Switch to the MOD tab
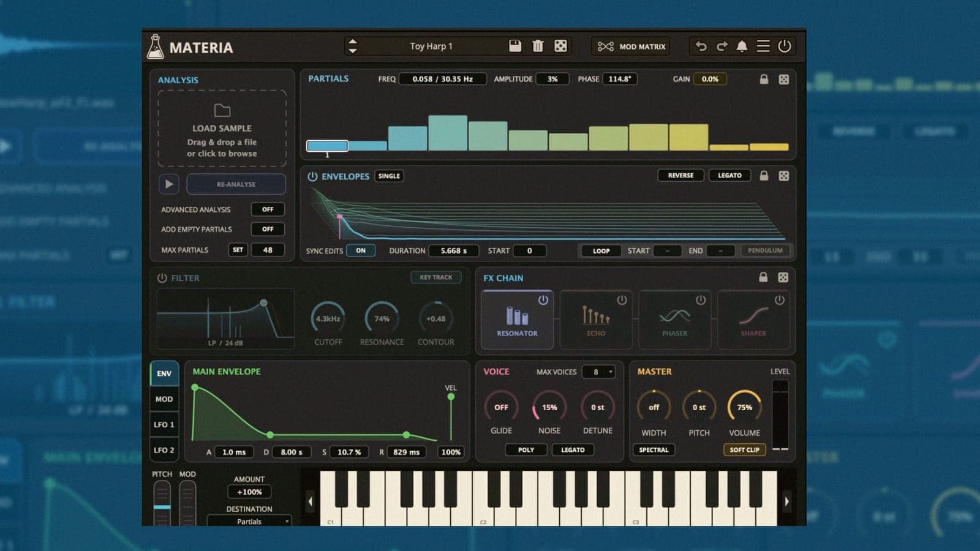980x551 pixels. coord(164,399)
